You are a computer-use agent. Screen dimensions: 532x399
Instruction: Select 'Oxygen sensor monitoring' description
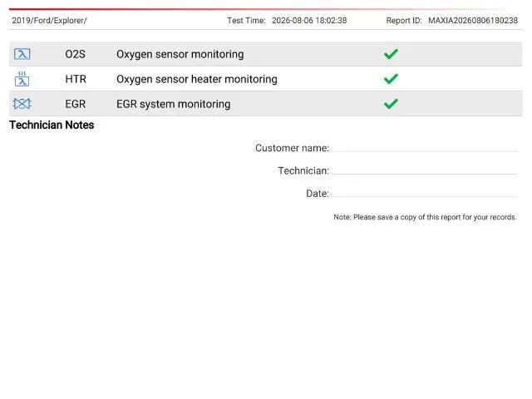(x=180, y=55)
